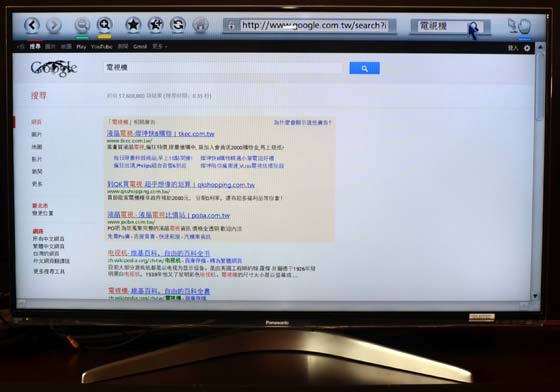The width and height of the screenshot is (560, 392).
Task: Click the vertical scrollbar up arrow
Action: 540,47
